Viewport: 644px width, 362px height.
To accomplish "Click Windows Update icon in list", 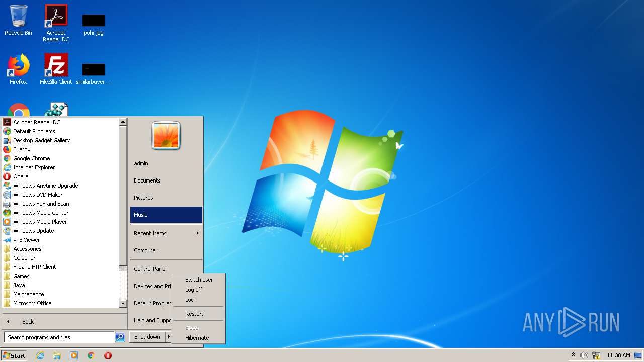I will click(x=7, y=231).
